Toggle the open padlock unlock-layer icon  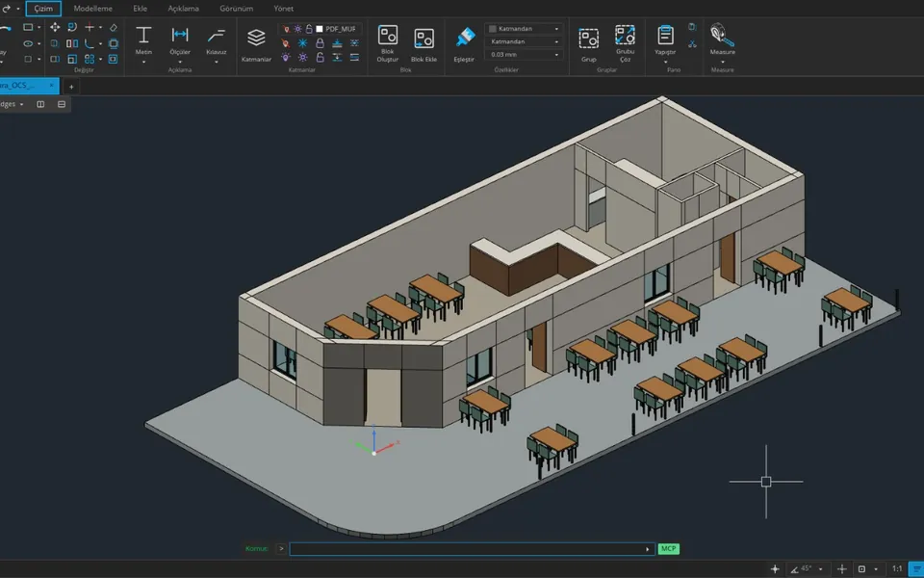click(x=320, y=57)
